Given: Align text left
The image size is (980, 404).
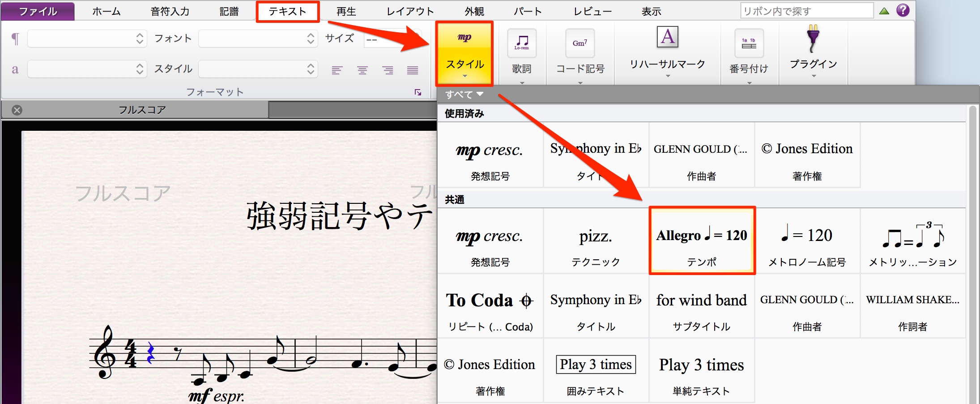Looking at the screenshot, I should coord(337,70).
